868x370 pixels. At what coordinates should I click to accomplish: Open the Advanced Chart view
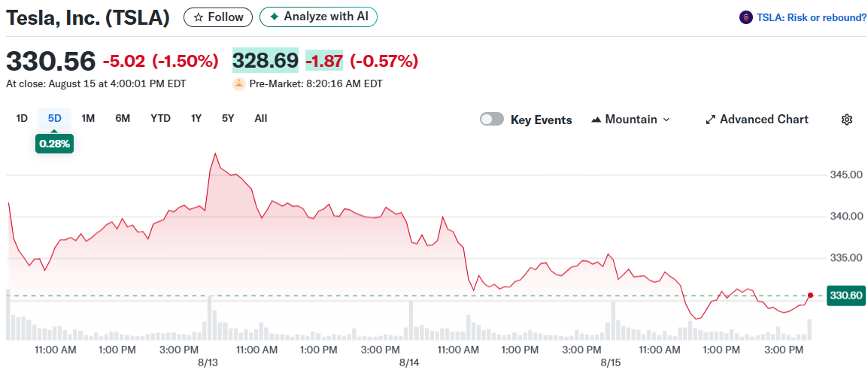757,120
